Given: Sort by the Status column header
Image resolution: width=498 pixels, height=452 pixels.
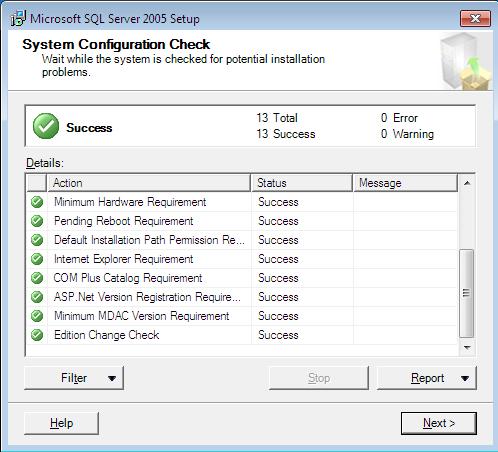Looking at the screenshot, I should tap(302, 183).
